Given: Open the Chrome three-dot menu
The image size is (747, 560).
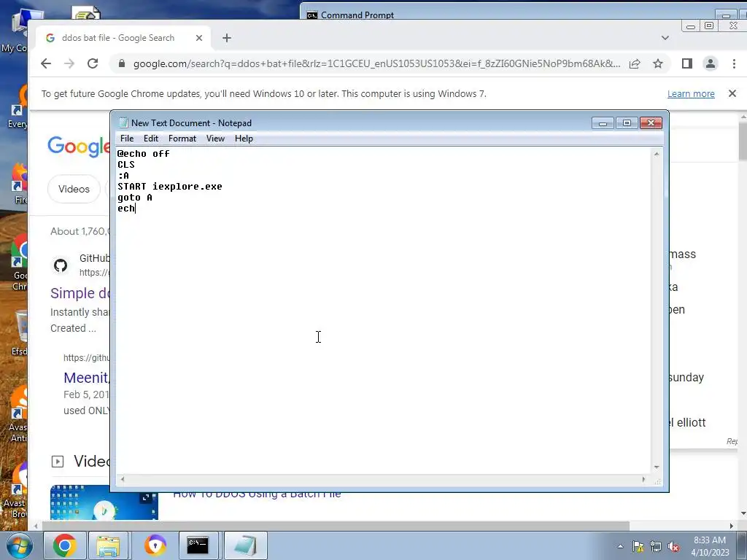Looking at the screenshot, I should tap(734, 64).
